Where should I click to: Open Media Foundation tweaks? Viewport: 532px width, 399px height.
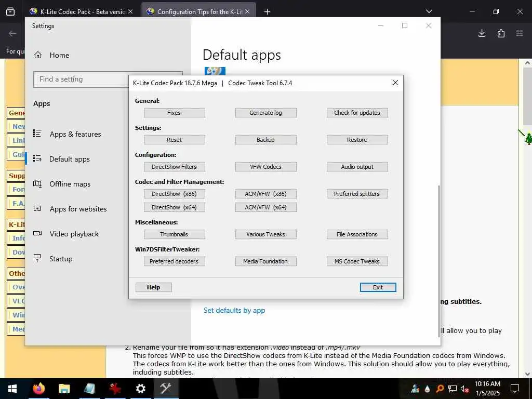(265, 261)
